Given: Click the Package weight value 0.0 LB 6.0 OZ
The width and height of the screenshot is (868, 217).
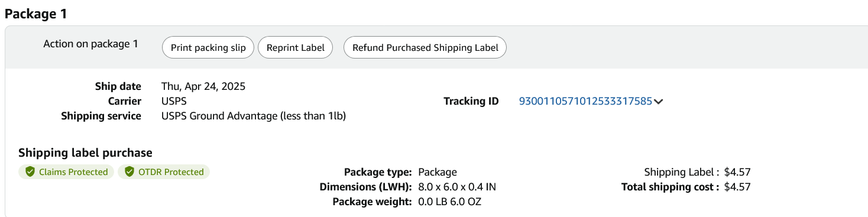Looking at the screenshot, I should click(449, 202).
